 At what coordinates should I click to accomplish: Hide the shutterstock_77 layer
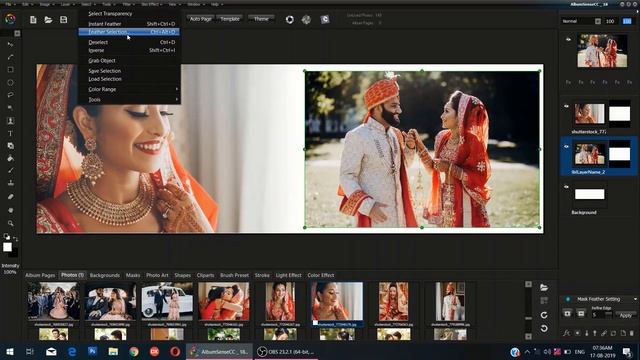pos(567,106)
